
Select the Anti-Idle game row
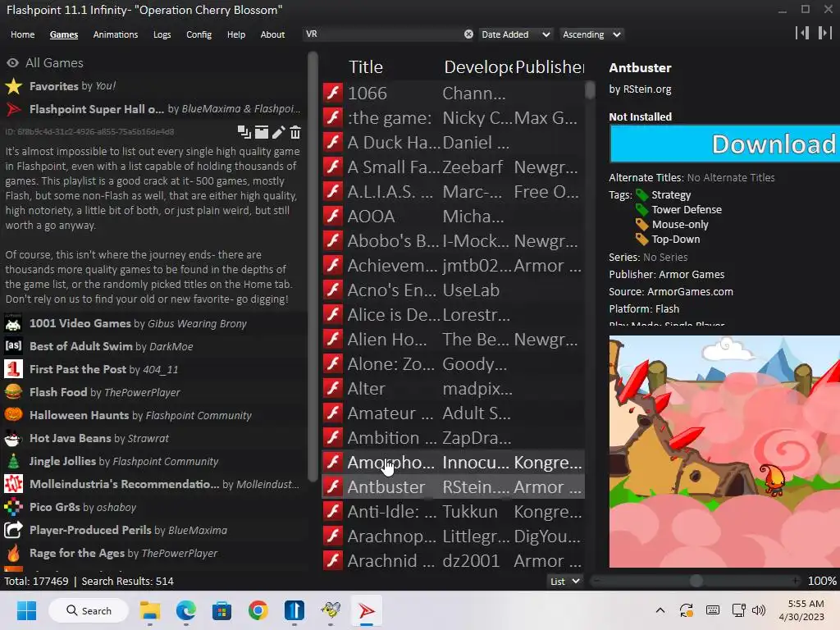(x=453, y=512)
